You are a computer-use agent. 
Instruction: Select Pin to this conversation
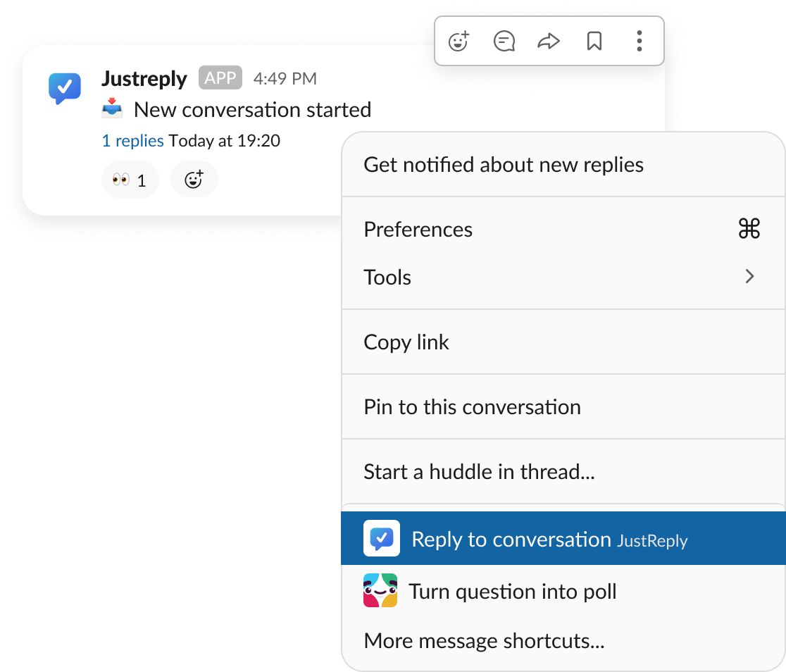click(472, 407)
